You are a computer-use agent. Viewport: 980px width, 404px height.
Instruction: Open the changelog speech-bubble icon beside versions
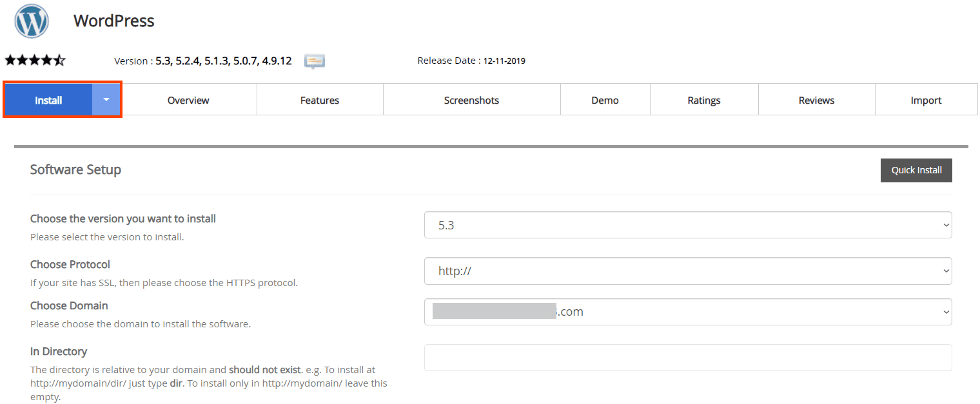coord(315,61)
